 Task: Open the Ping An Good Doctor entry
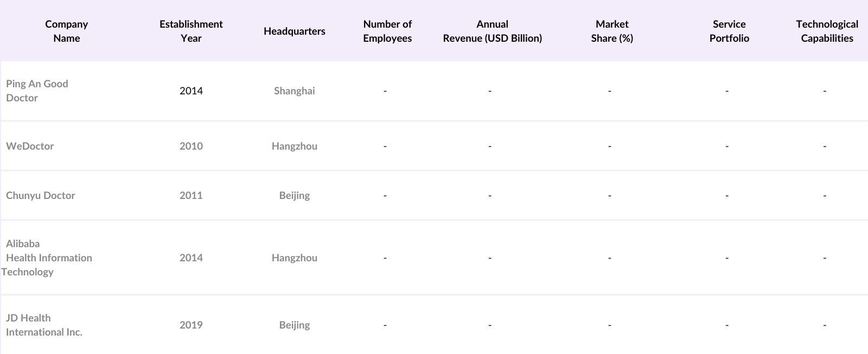coord(37,91)
